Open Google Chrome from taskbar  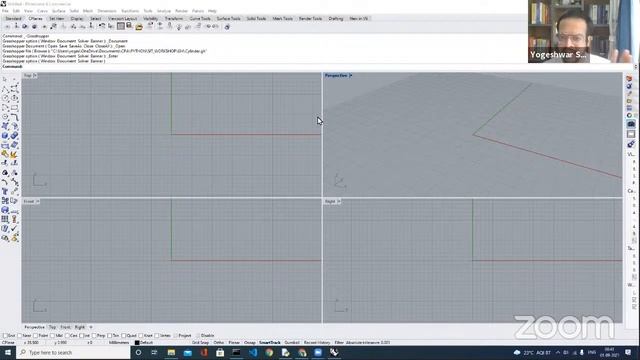point(269,352)
